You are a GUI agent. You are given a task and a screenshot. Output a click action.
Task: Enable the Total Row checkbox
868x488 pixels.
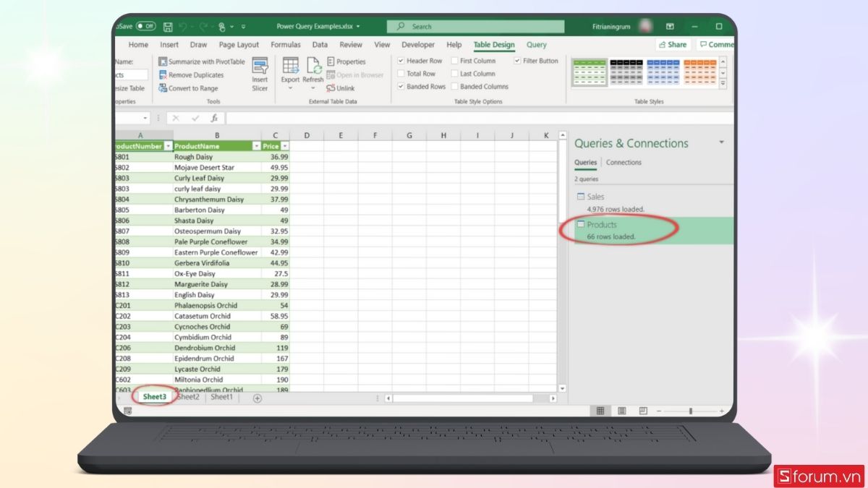[x=401, y=74]
